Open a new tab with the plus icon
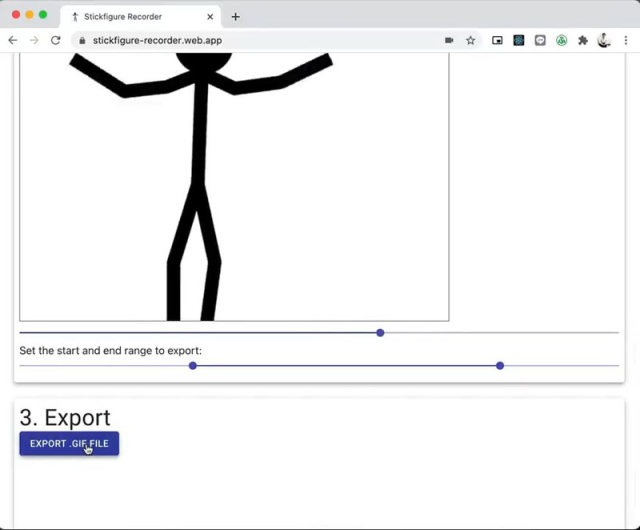The height and width of the screenshot is (530, 640). tap(236, 17)
